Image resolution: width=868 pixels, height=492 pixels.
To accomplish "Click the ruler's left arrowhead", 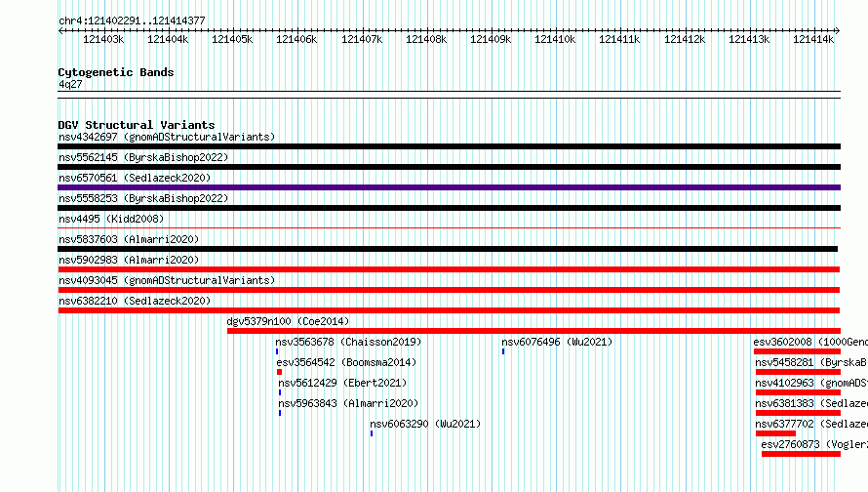I will coord(60,31).
